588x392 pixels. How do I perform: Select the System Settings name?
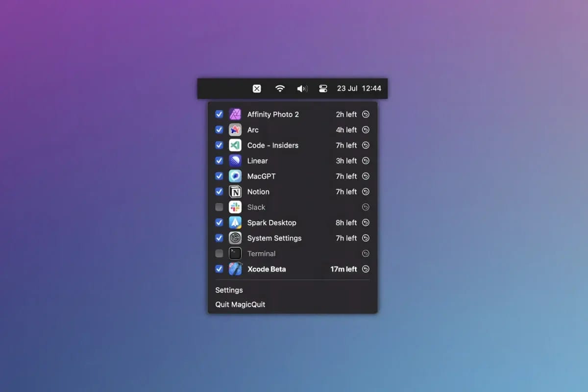tap(274, 238)
